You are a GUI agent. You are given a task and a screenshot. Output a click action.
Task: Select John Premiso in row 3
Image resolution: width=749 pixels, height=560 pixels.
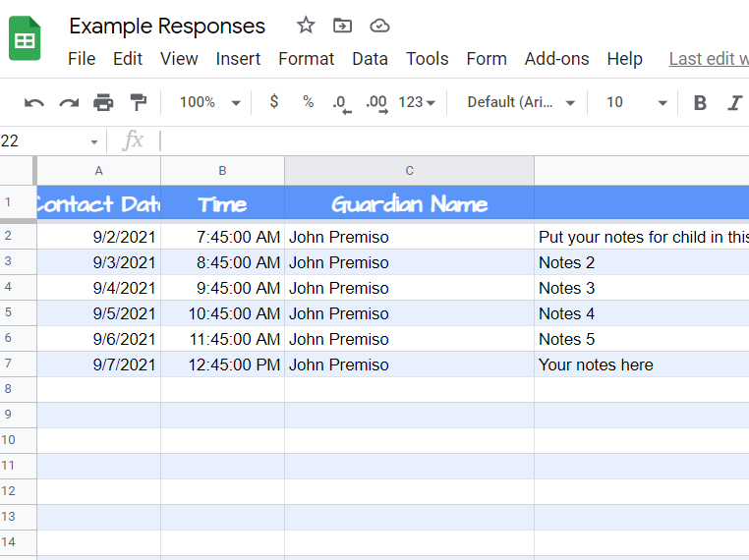click(409, 262)
